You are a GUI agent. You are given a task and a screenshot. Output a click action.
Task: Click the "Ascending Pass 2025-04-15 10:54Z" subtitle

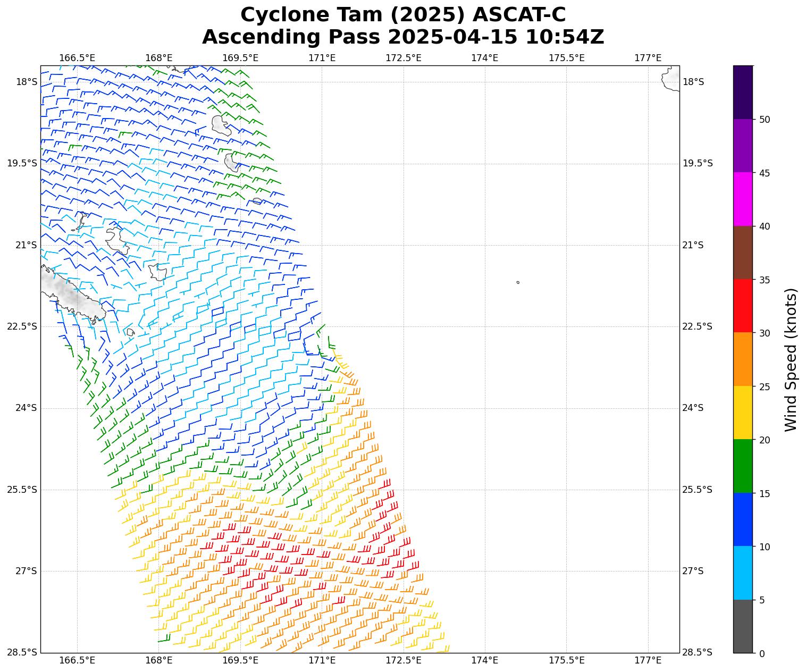click(x=403, y=37)
